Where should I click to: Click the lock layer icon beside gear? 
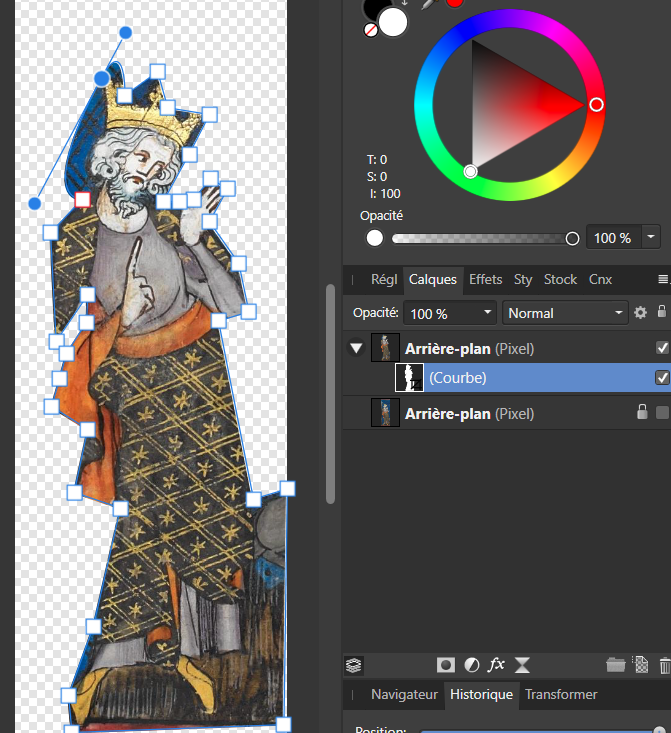coord(662,311)
